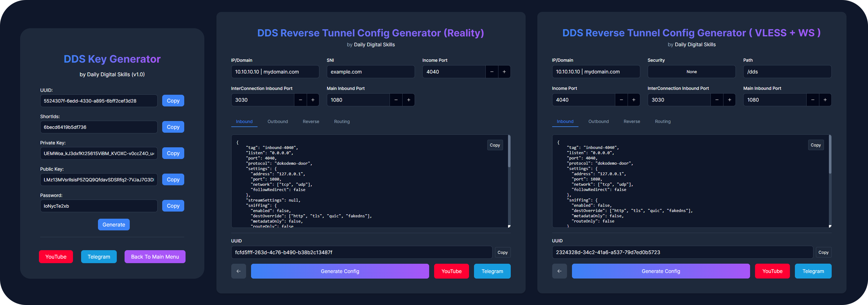Click UUID field in VLESS + WS panel
868x305 pixels.
[x=682, y=252]
